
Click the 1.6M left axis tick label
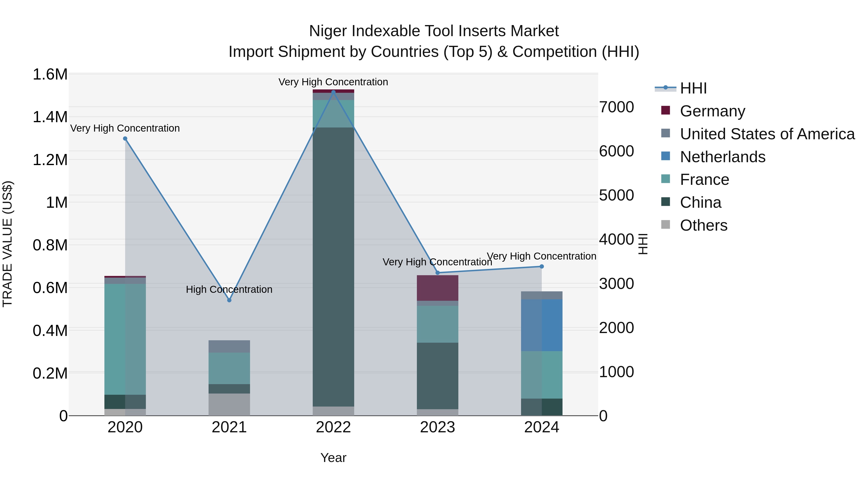50,74
